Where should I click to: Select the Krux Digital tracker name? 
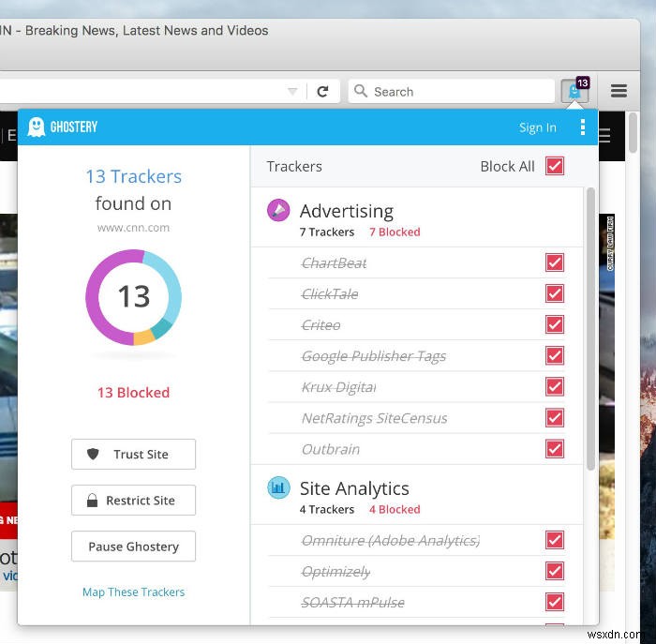339,387
